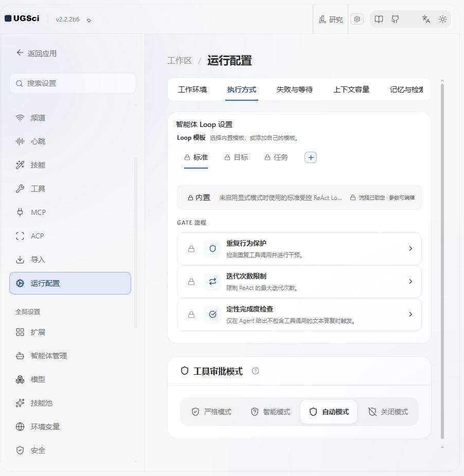Click the check-circle icon of 定性完成度检查
Viewport: 464px width, 476px height.
[x=212, y=314]
